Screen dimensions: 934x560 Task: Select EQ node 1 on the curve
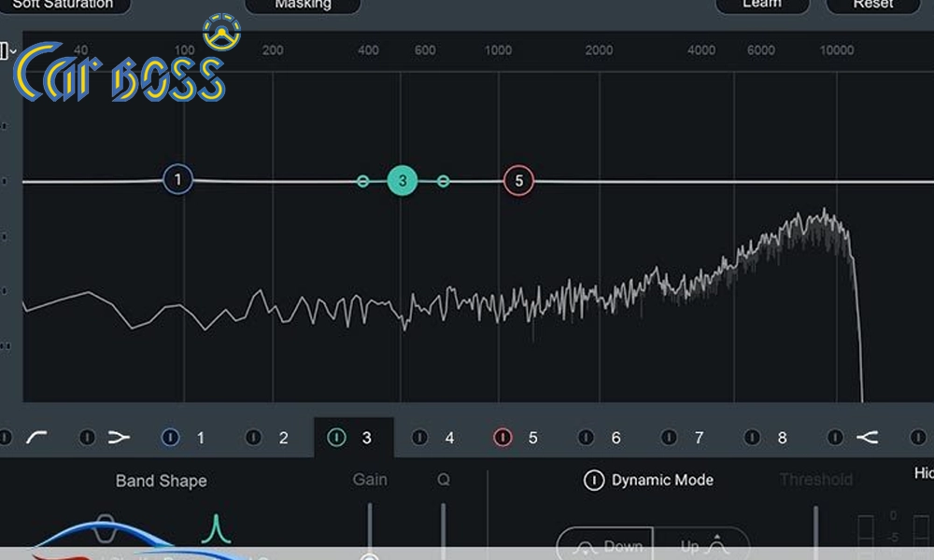(177, 179)
